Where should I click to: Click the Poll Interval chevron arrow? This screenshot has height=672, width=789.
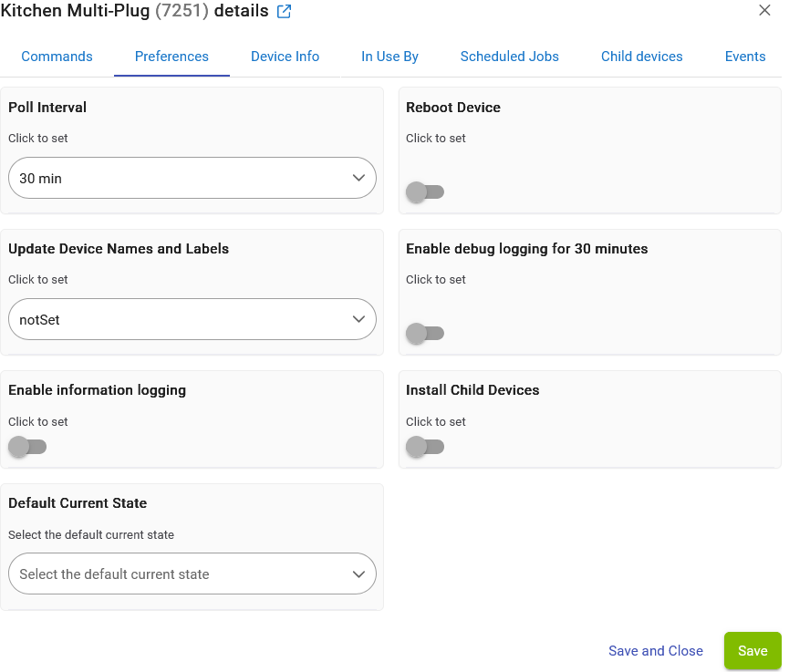pyautogui.click(x=358, y=179)
